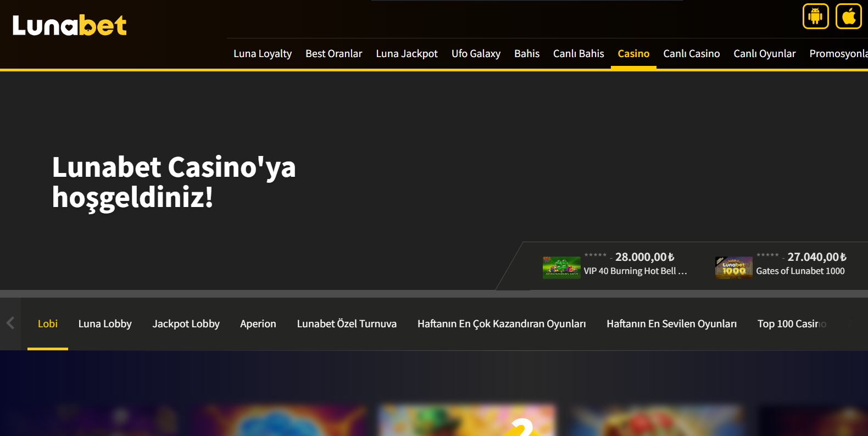This screenshot has width=868, height=436.
Task: Click the 27.040,00₺ win amount
Action: point(817,257)
